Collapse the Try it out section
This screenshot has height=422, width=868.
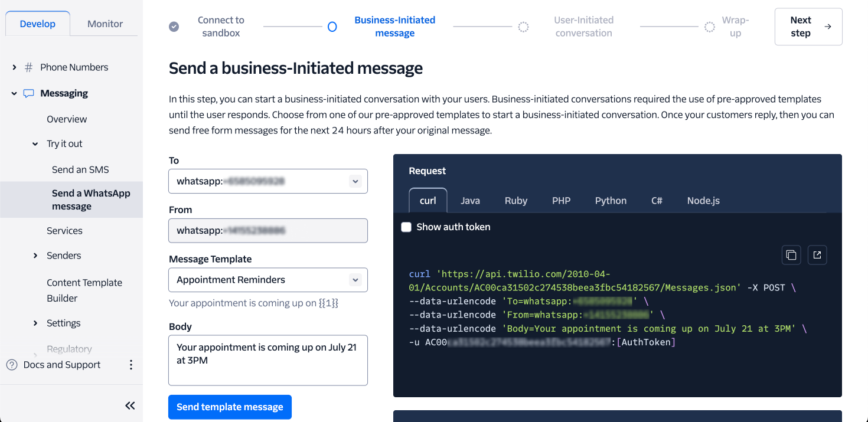(x=35, y=144)
